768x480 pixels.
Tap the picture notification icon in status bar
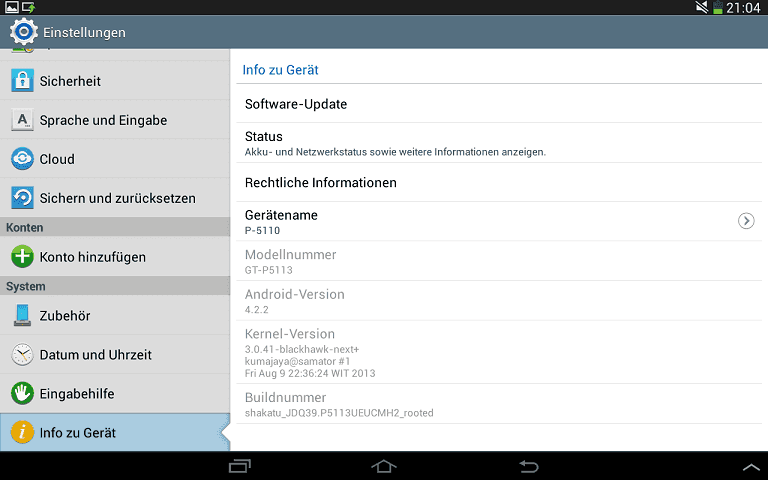pyautogui.click(x=12, y=7)
